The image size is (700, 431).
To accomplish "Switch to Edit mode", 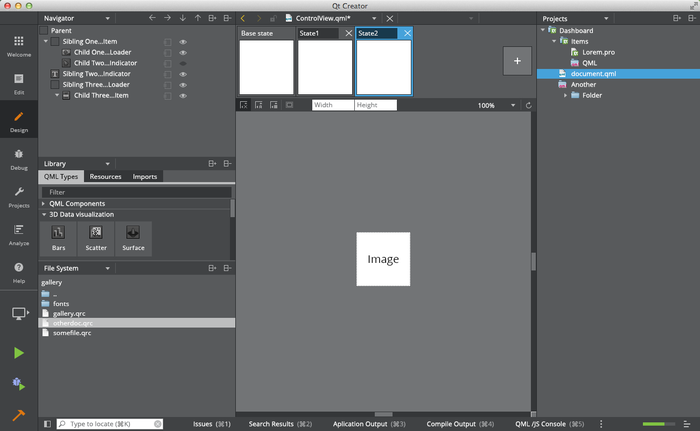I will click(x=19, y=82).
